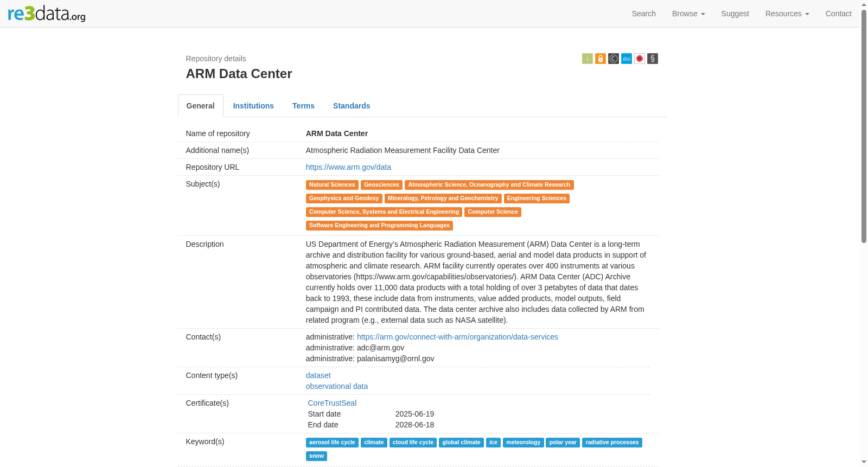Click the adc@arm.gov contact email text
The image size is (868, 467).
[x=380, y=348]
